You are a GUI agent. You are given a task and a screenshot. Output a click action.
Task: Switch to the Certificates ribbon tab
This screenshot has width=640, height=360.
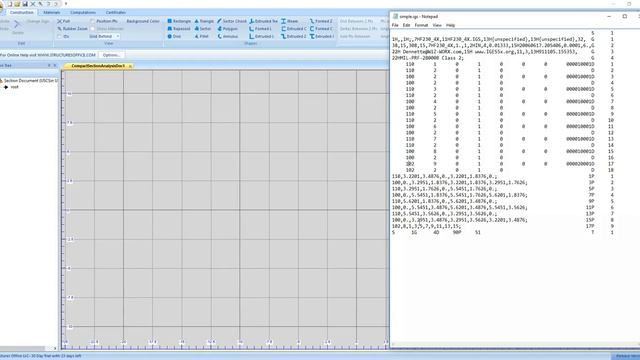pyautogui.click(x=116, y=13)
